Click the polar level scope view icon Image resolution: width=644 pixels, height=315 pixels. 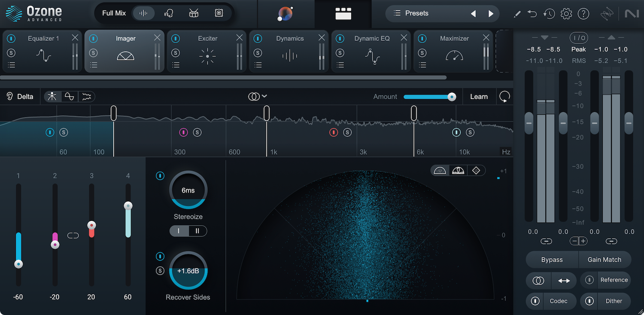(x=458, y=170)
